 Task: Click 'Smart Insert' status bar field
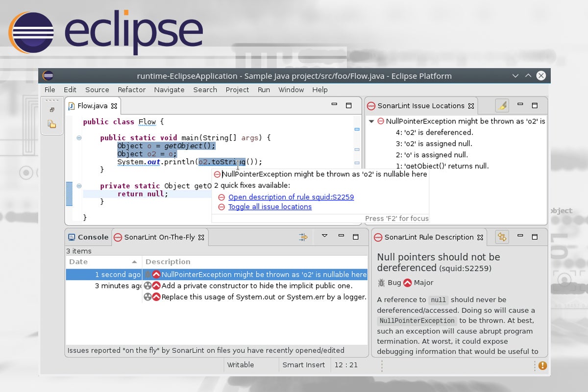[304, 365]
